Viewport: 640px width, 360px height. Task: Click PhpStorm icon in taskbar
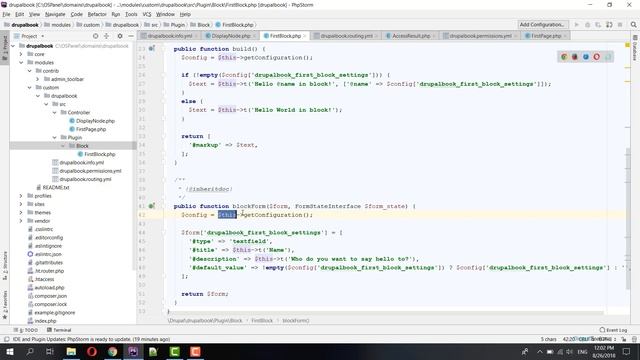(133, 351)
